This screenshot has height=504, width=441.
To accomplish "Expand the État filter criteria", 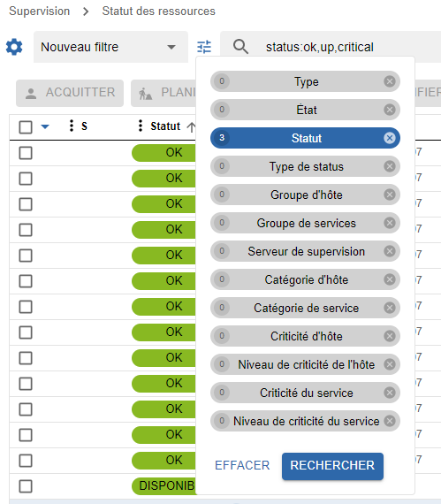I will 305,110.
